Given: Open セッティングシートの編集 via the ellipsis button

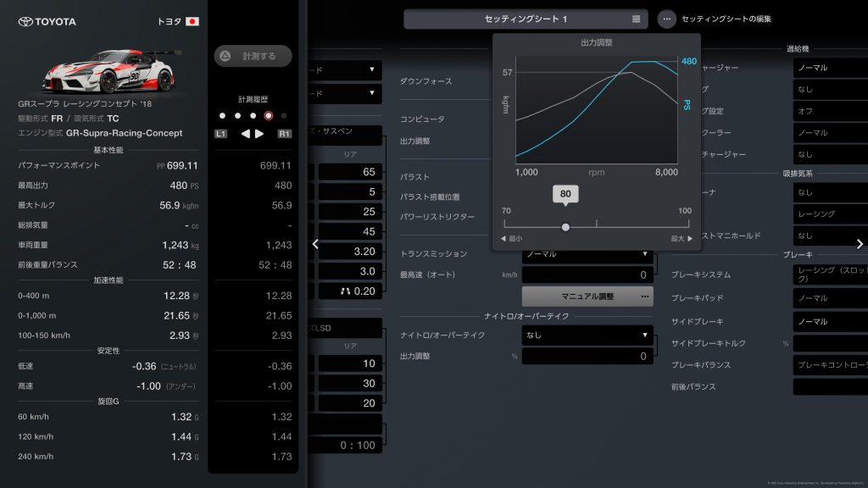Looking at the screenshot, I should pos(666,19).
